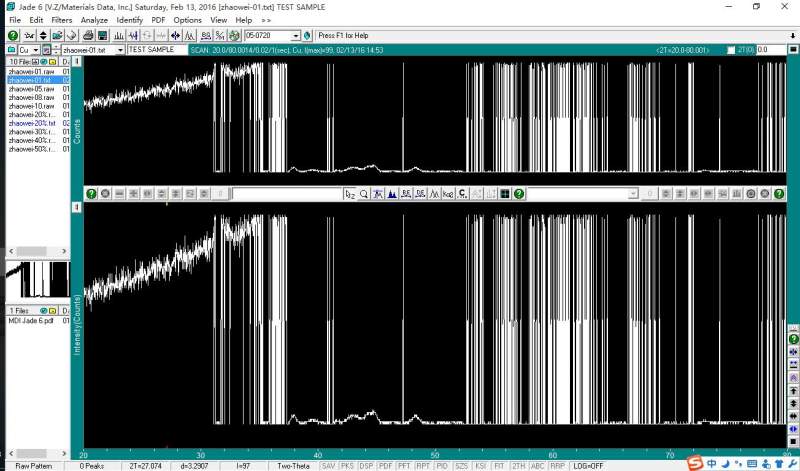The height and width of the screenshot is (471, 800).
Task: Click the pattern thumbnail preview in left panel
Action: (37, 279)
